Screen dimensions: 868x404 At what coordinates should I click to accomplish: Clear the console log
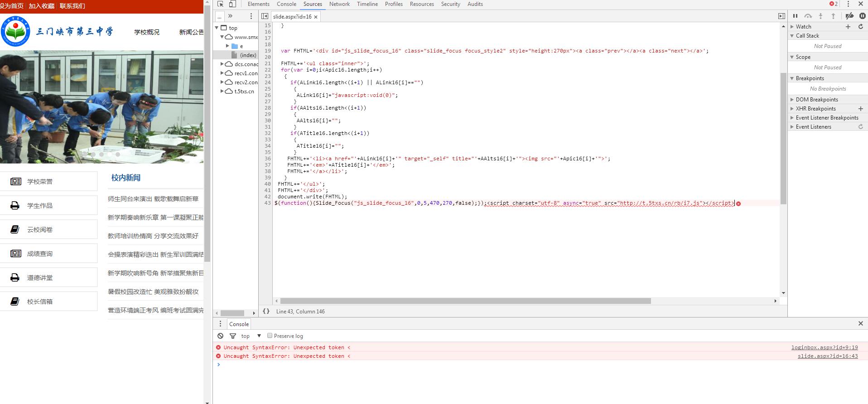pos(220,336)
